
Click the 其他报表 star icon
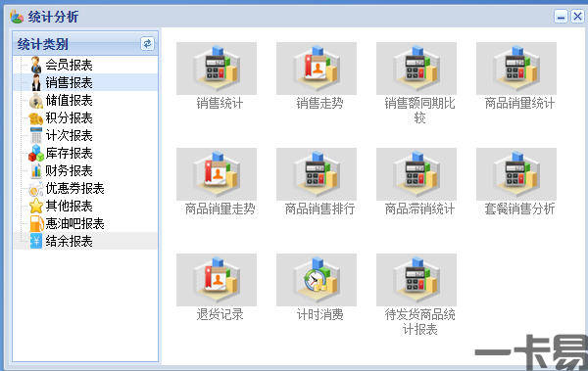coord(36,206)
